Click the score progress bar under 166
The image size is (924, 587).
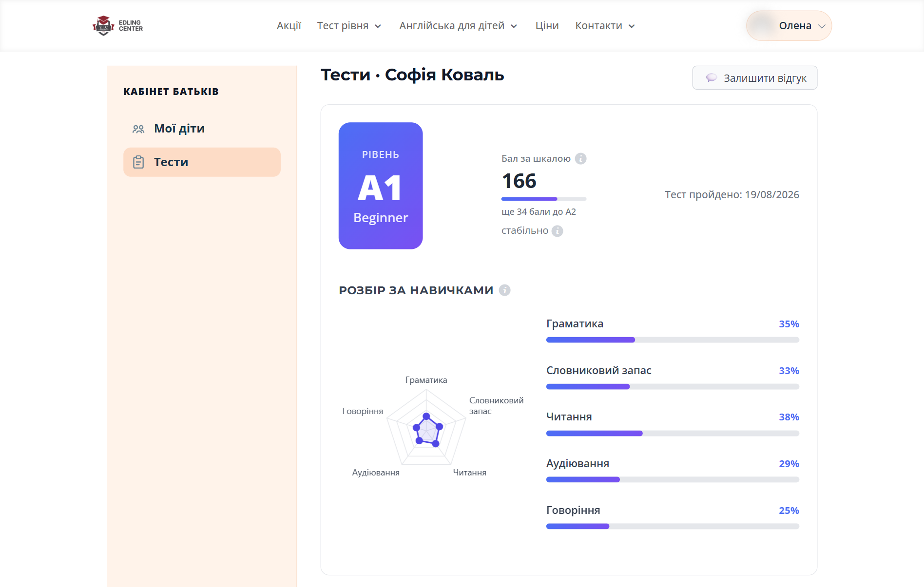544,199
